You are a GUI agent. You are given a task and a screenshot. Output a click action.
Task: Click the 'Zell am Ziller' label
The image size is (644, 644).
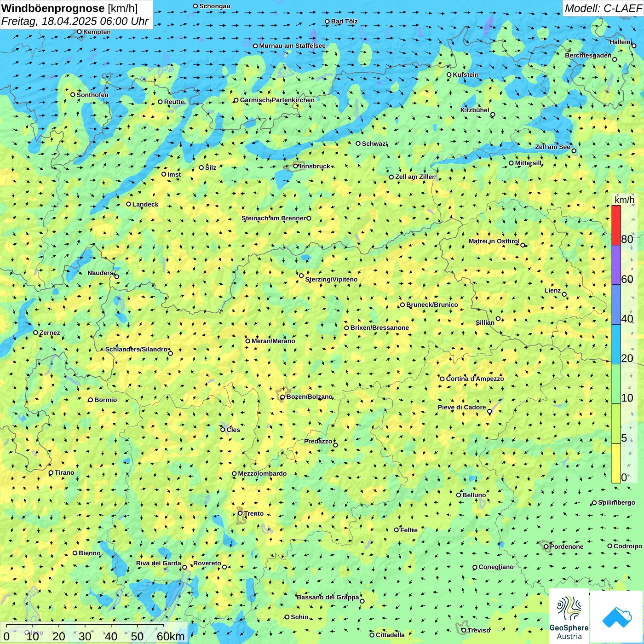[414, 177]
